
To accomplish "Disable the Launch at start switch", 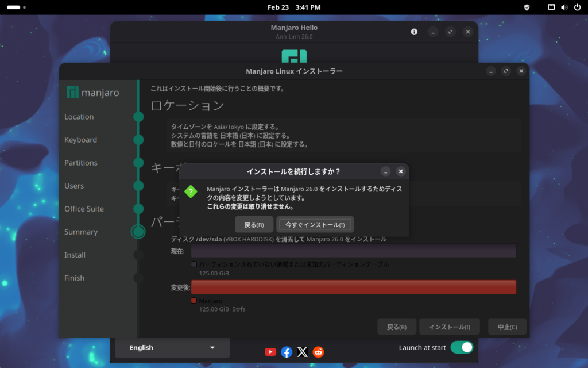I will coord(462,347).
